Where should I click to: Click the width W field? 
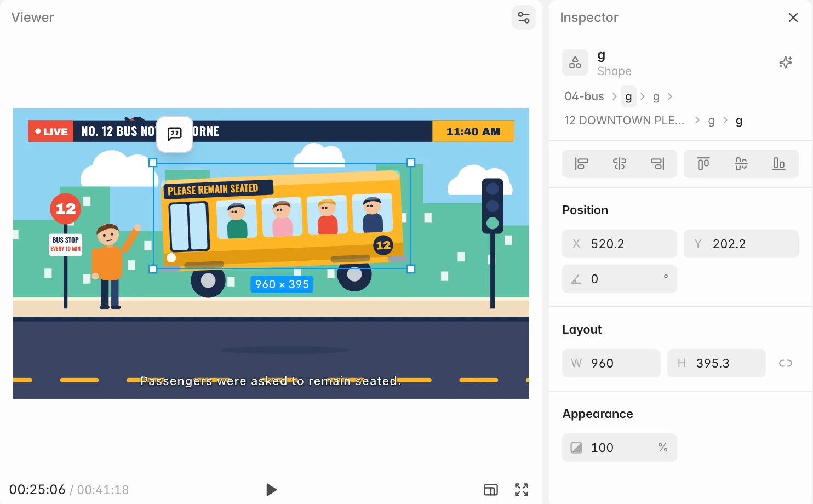(611, 363)
